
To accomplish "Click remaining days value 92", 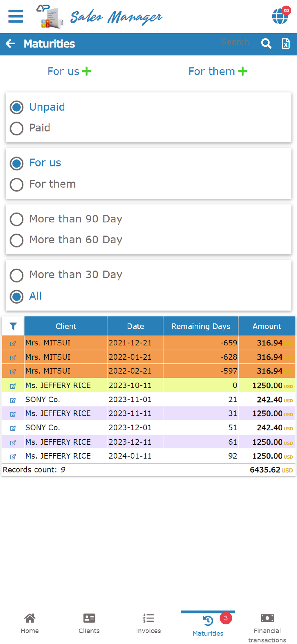I will pyautogui.click(x=233, y=456).
